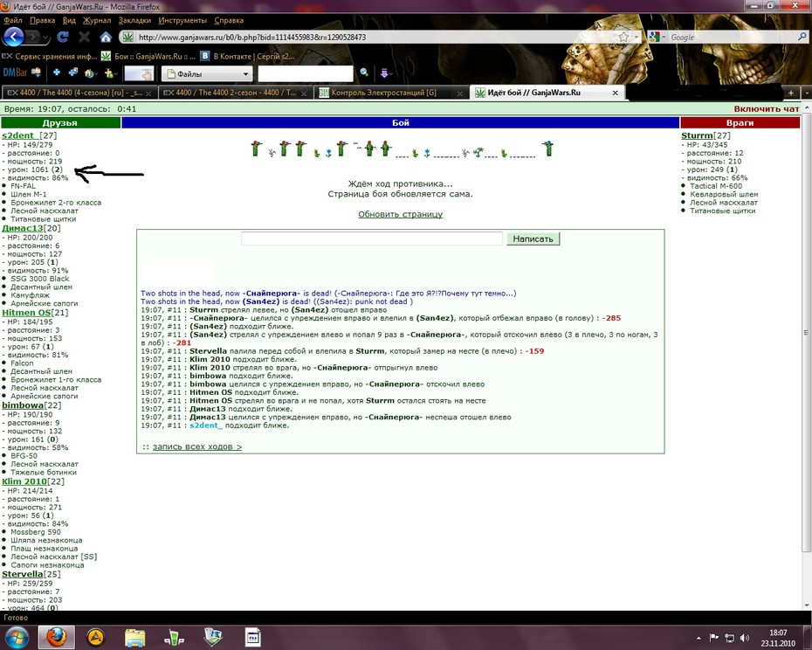Open Klim 2010 player profile link
This screenshot has height=650, width=812.
(x=24, y=481)
